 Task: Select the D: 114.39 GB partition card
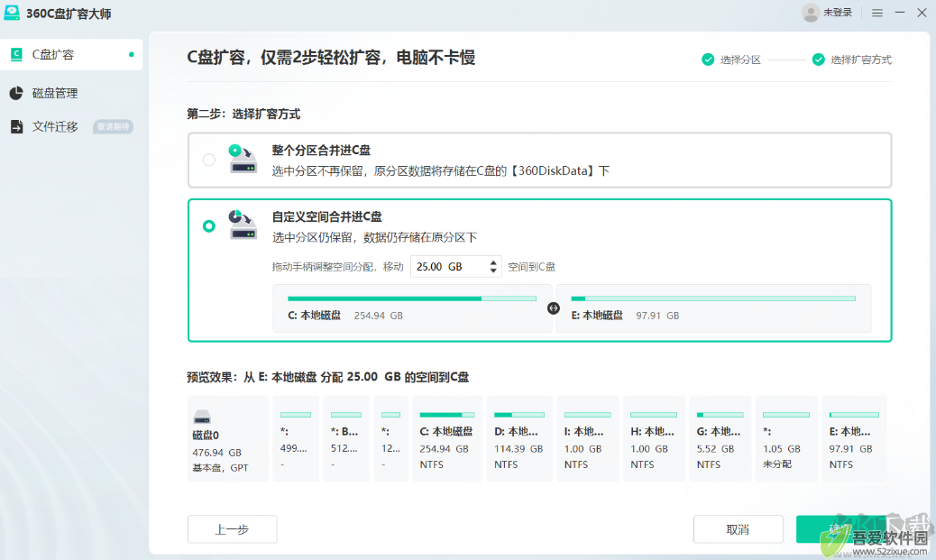click(x=519, y=438)
